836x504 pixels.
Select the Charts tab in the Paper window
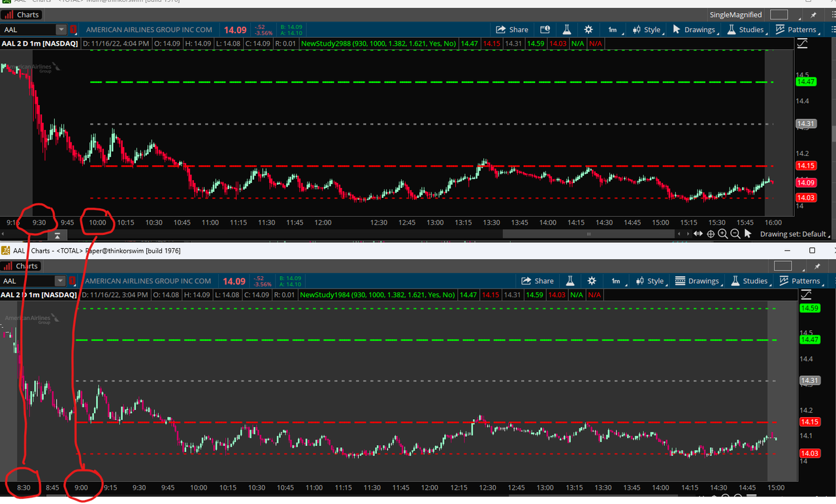(22, 266)
